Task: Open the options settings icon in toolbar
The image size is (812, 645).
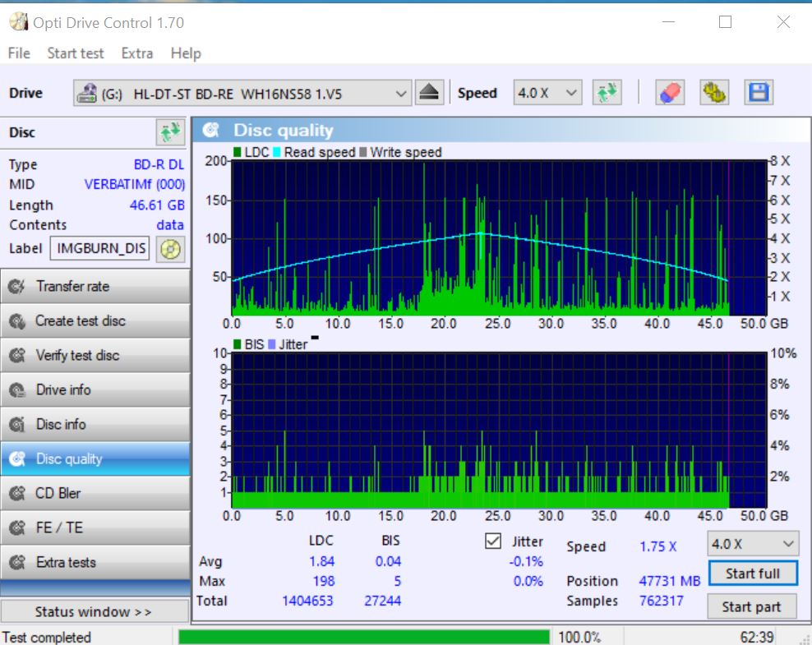Action: (713, 93)
